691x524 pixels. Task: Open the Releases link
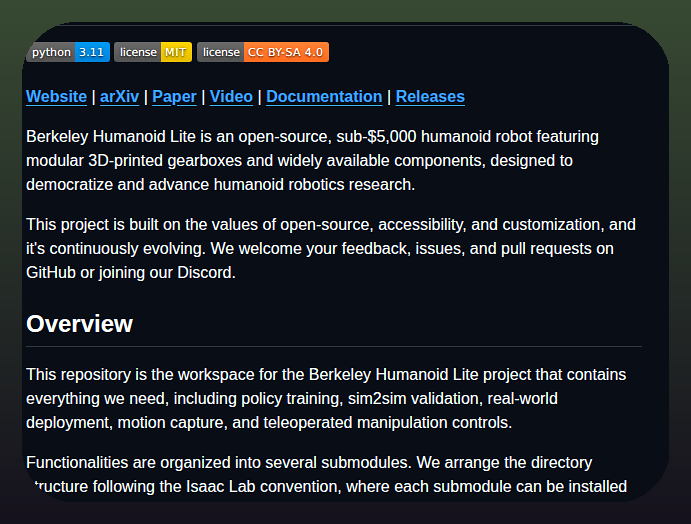pyautogui.click(x=430, y=97)
